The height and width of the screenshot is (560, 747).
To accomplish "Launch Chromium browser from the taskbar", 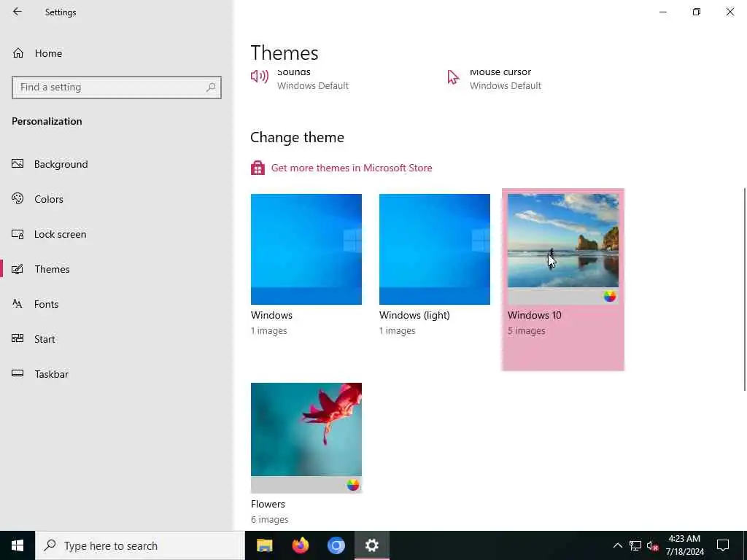I will click(336, 545).
